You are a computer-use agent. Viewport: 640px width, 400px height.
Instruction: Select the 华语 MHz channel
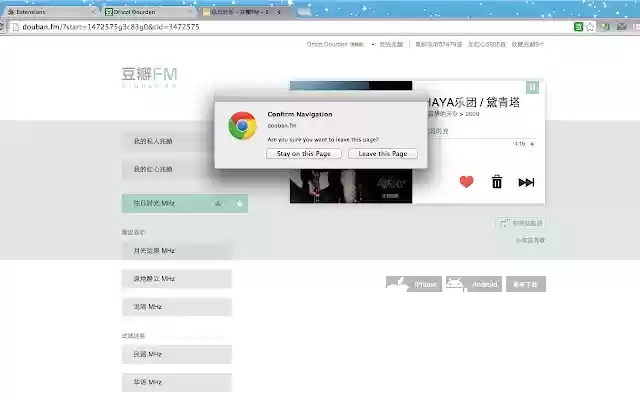pyautogui.click(x=176, y=382)
